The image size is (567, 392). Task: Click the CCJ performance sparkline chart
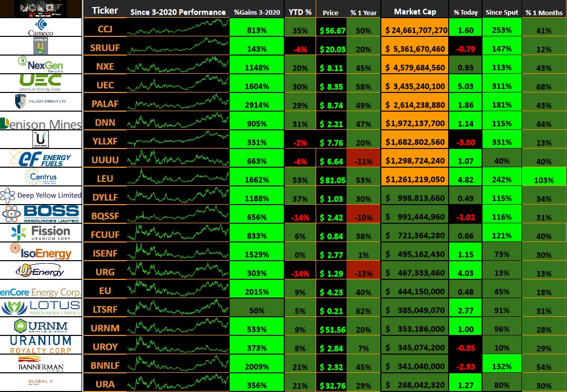tap(178, 27)
